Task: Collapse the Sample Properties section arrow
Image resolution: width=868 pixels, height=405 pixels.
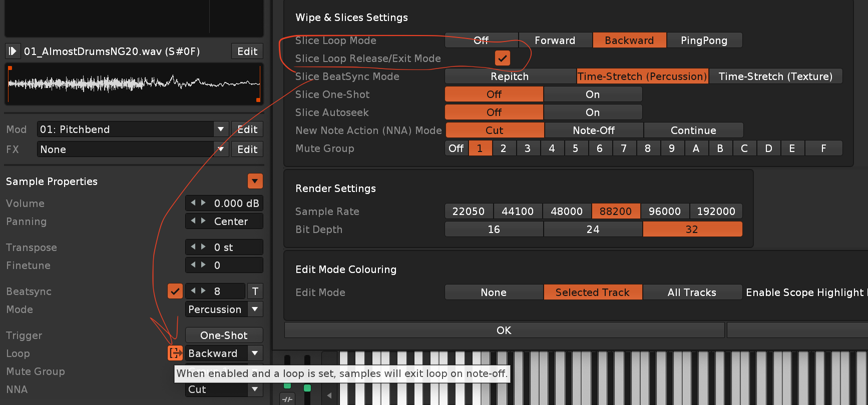Action: pos(255,181)
